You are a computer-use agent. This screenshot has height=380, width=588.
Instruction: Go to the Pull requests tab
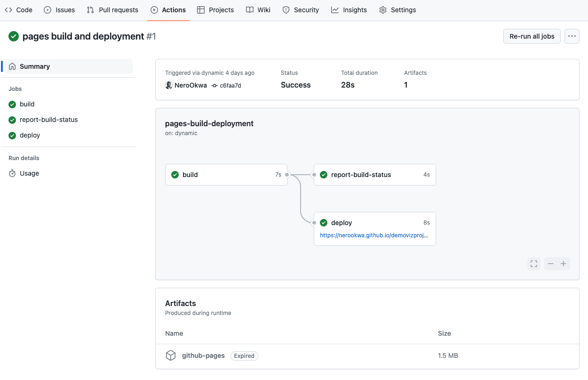113,10
